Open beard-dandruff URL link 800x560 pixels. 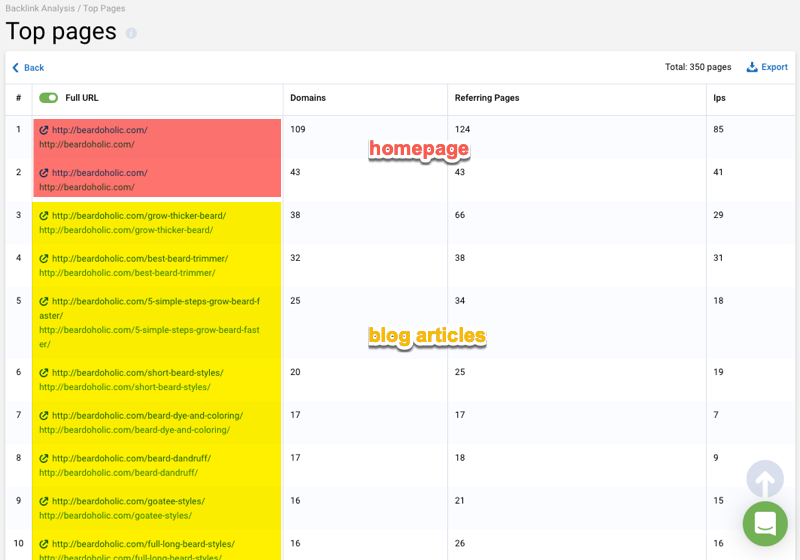(x=131, y=459)
